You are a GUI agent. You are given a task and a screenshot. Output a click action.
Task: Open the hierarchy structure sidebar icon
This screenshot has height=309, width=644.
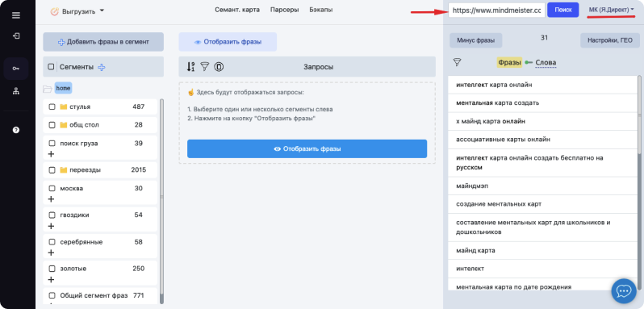16,91
